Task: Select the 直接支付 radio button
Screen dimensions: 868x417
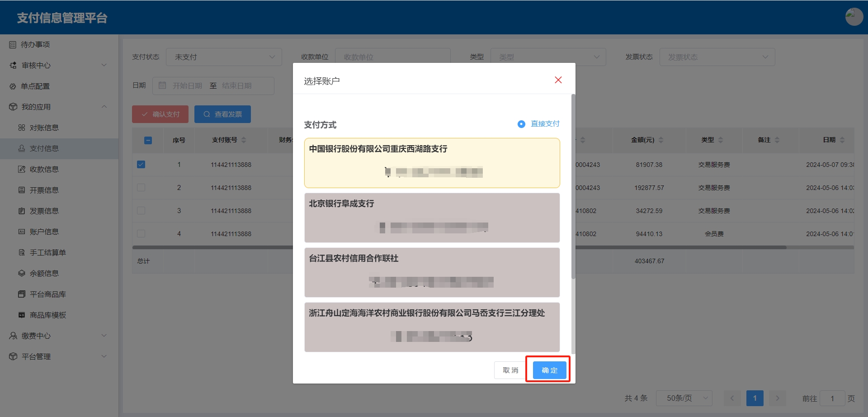Action: click(x=521, y=124)
